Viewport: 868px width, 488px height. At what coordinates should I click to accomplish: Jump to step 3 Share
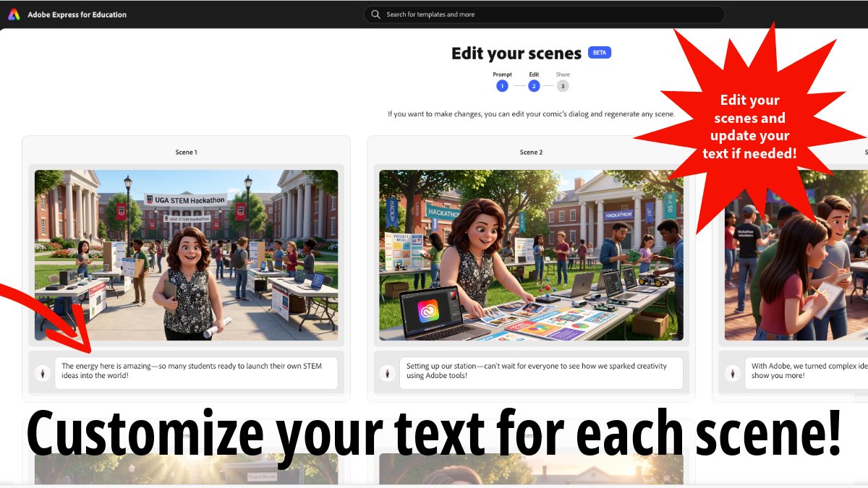563,86
